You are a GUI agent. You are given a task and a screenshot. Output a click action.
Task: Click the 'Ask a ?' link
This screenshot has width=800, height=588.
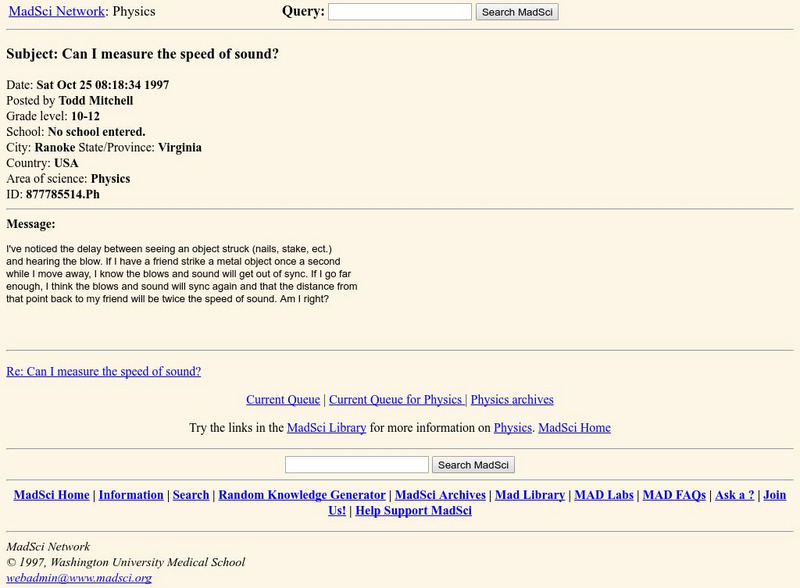click(735, 495)
